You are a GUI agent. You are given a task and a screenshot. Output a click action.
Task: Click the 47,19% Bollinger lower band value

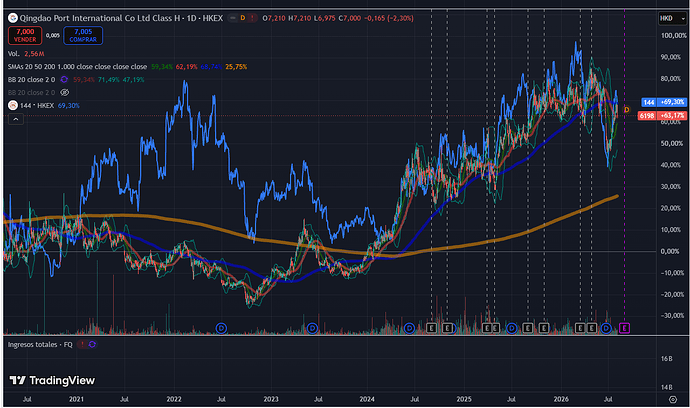pyautogui.click(x=133, y=80)
